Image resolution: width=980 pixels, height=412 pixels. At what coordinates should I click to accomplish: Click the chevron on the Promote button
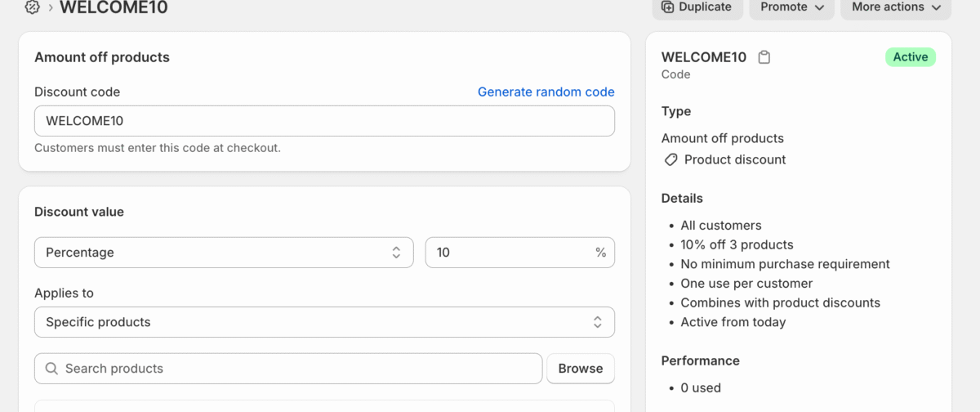tap(819, 7)
